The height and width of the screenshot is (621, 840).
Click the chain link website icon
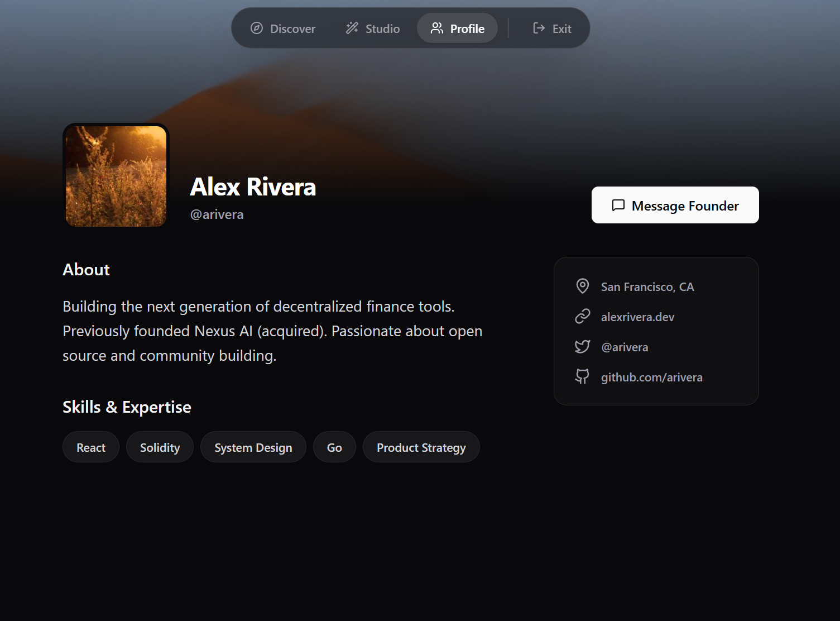583,317
